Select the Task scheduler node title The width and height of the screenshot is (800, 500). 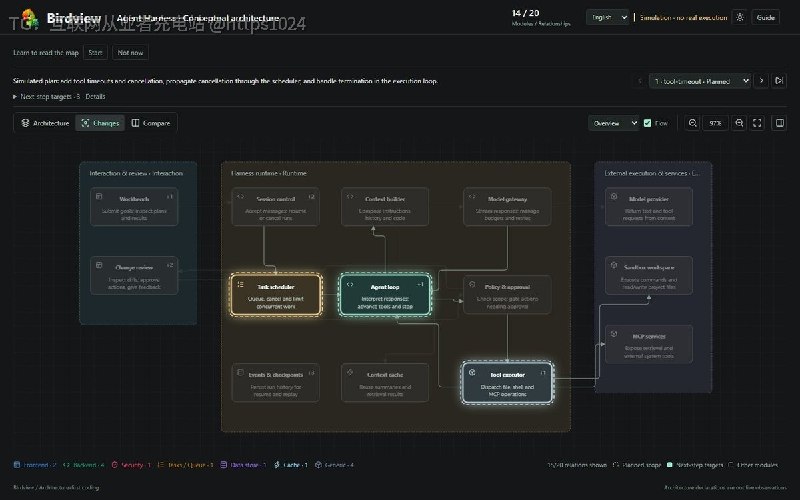tap(276, 287)
